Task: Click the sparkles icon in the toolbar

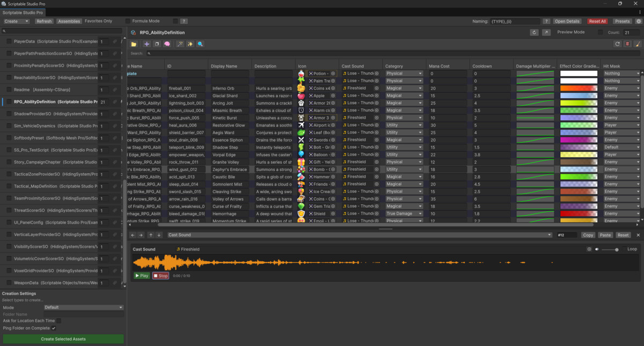Action: pyautogui.click(x=191, y=44)
